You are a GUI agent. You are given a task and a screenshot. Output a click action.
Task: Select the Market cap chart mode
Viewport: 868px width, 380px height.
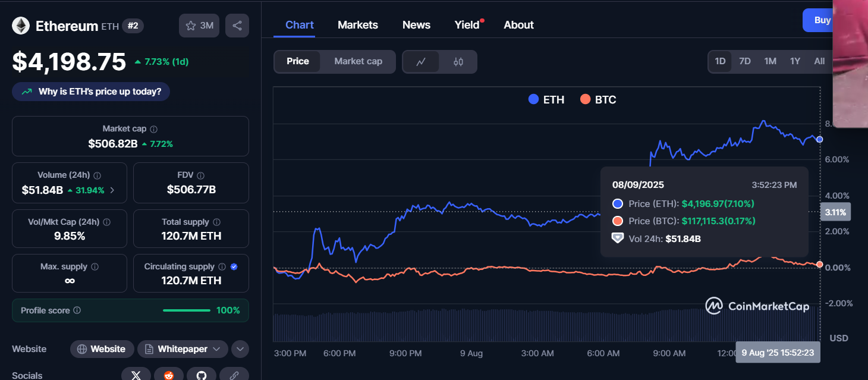(358, 61)
